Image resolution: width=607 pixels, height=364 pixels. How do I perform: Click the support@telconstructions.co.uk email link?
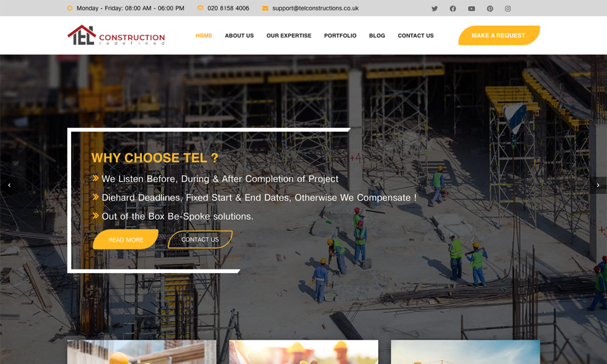[x=315, y=8]
